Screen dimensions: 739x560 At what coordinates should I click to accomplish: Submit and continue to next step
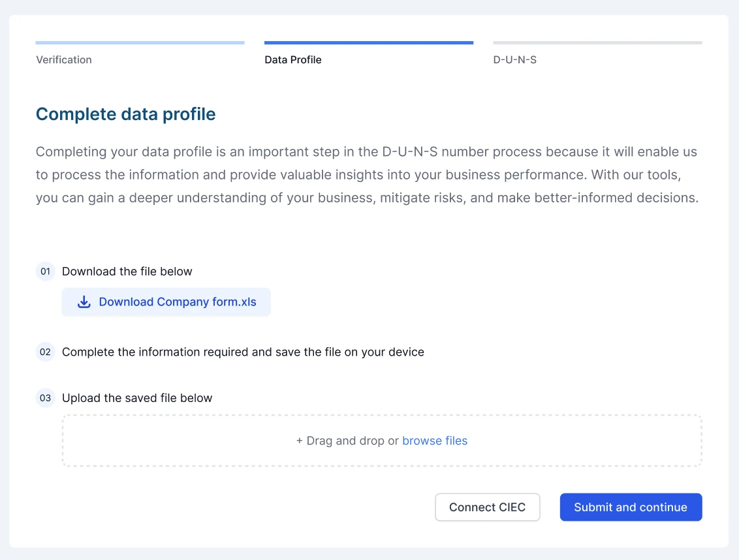coord(631,507)
